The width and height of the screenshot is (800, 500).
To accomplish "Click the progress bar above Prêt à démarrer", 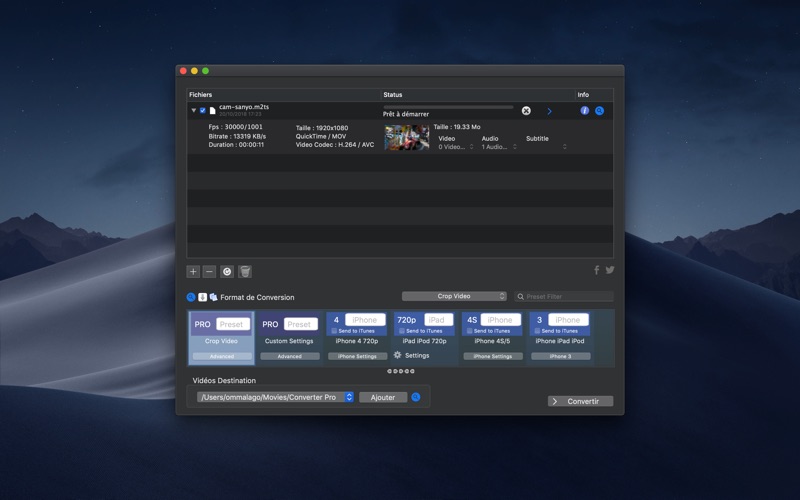I will (x=448, y=107).
